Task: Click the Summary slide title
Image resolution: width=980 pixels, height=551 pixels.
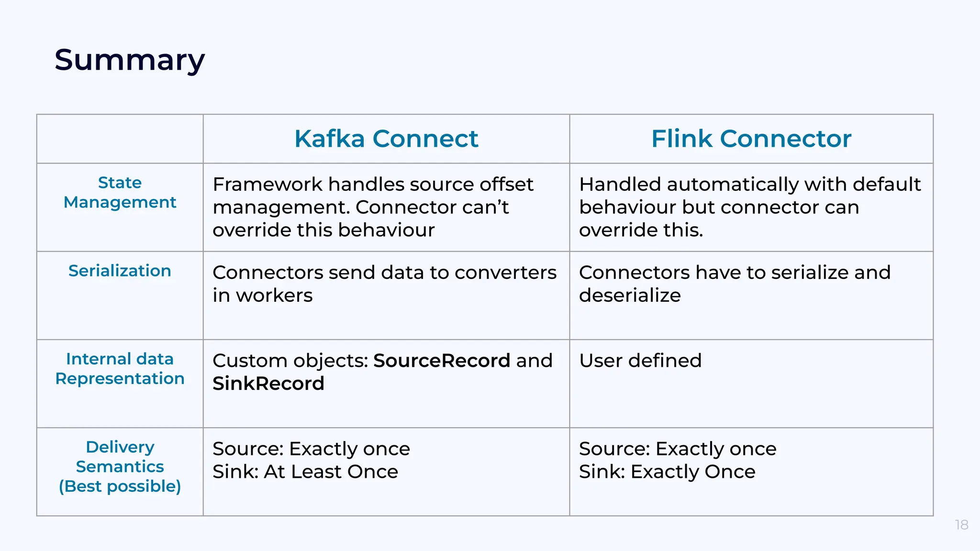Action: coord(130,60)
